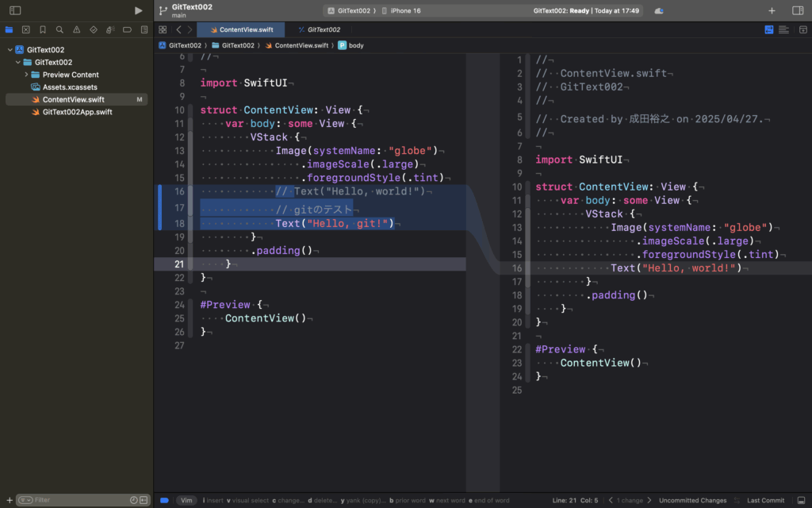The image size is (812, 508).
Task: Click line 16 change marker bar
Action: (160, 207)
